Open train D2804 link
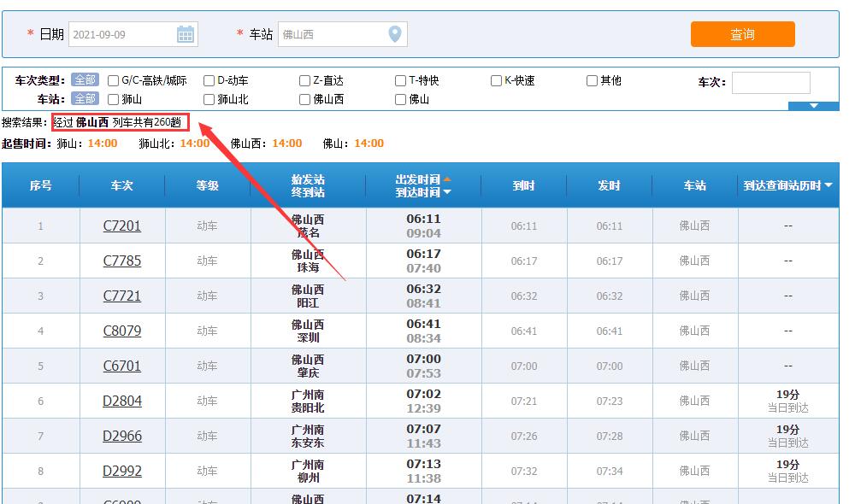 pos(122,401)
